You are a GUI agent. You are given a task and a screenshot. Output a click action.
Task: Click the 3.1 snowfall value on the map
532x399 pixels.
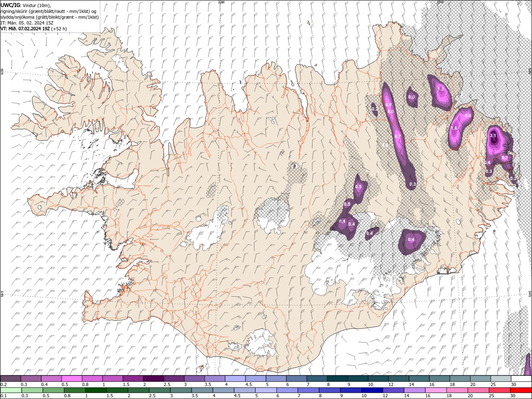point(493,135)
